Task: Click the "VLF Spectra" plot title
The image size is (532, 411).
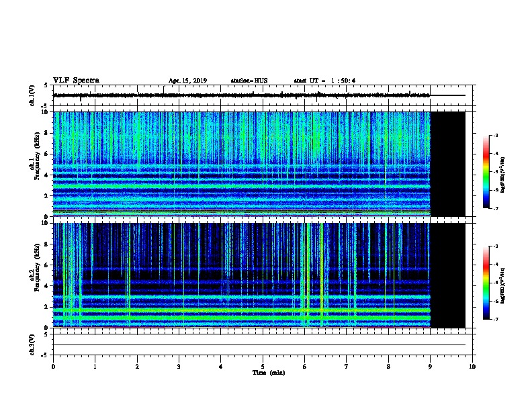Action: pos(76,81)
